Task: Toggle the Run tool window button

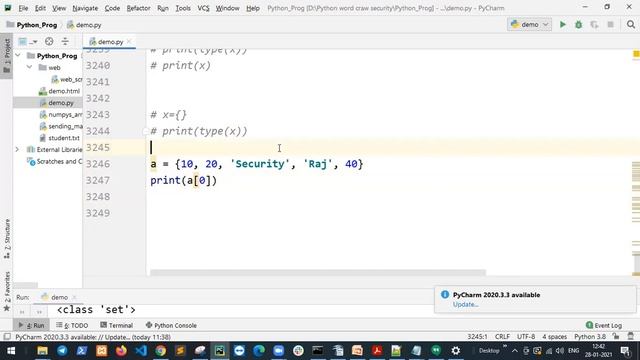Action: (31, 325)
